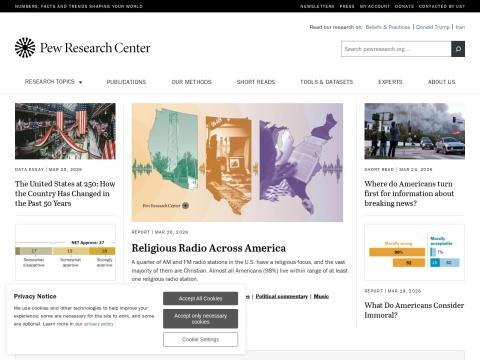Viewport: 480px width, 360px height.
Task: Open Tools & Datasets navigation item
Action: coord(327,82)
